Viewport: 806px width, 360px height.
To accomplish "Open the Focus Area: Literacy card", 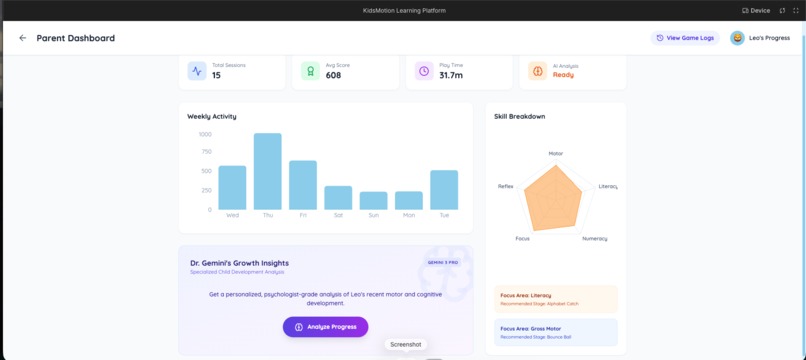I will (x=556, y=299).
